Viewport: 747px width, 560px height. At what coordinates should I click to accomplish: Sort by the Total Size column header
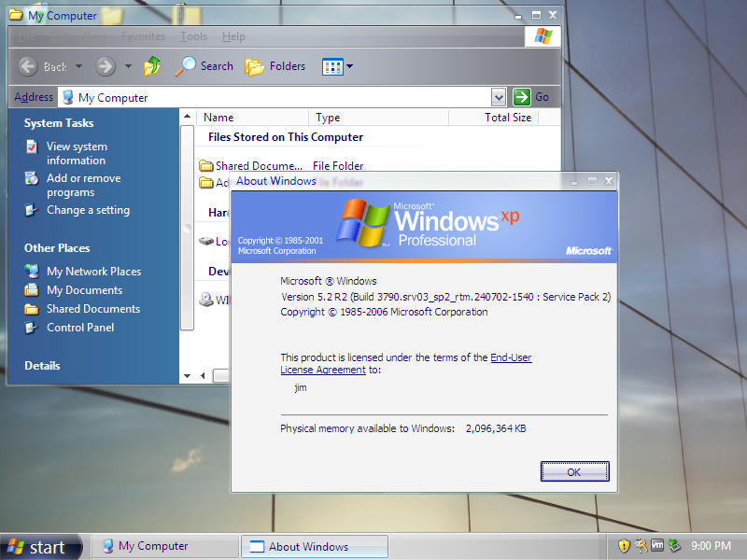[493, 118]
